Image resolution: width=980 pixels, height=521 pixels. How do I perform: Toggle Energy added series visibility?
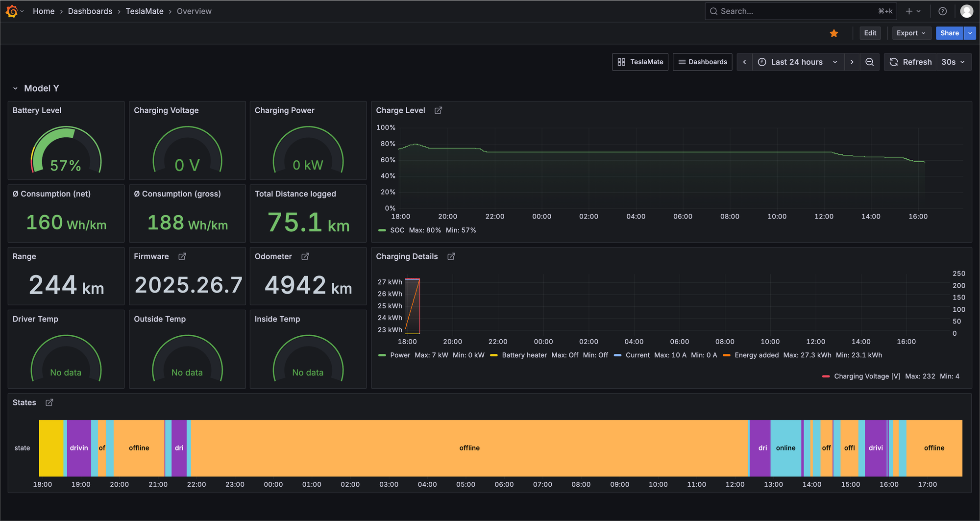coord(756,355)
